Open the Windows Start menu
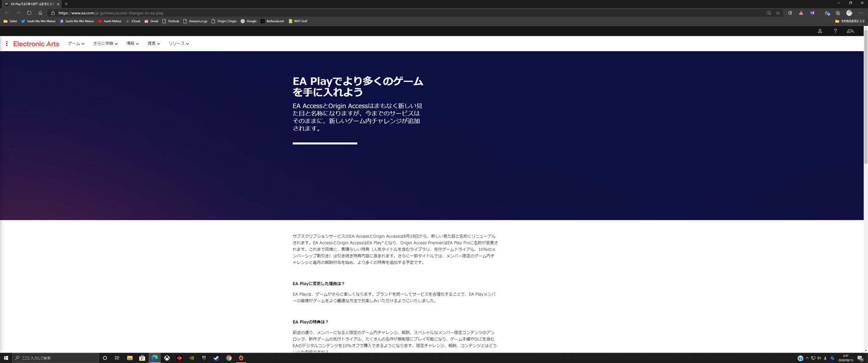This screenshot has width=868, height=363. coord(6,358)
